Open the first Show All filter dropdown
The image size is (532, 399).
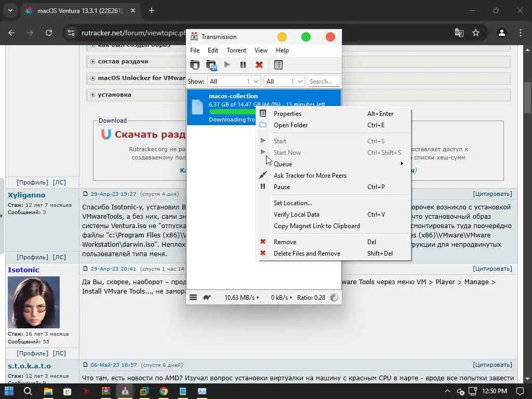pyautogui.click(x=234, y=82)
